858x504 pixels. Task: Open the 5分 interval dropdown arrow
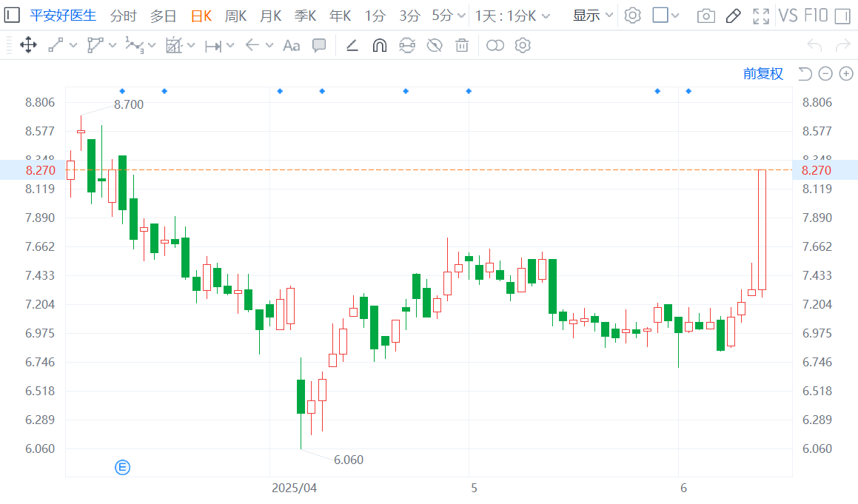[x=461, y=16]
